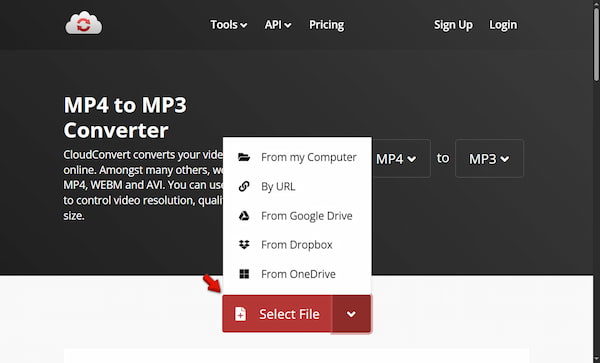Open the API dropdown menu
The height and width of the screenshot is (363, 600).
coord(278,25)
